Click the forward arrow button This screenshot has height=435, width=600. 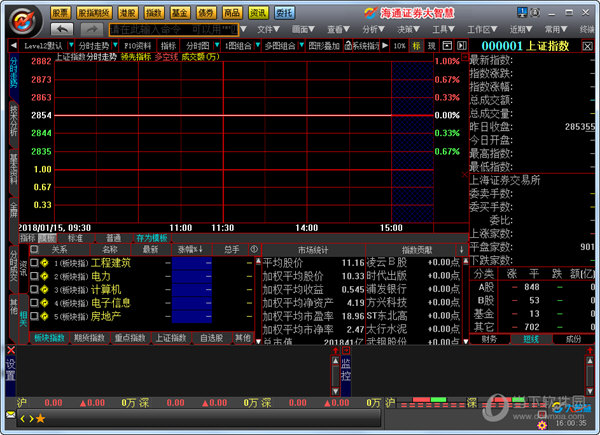(x=91, y=29)
